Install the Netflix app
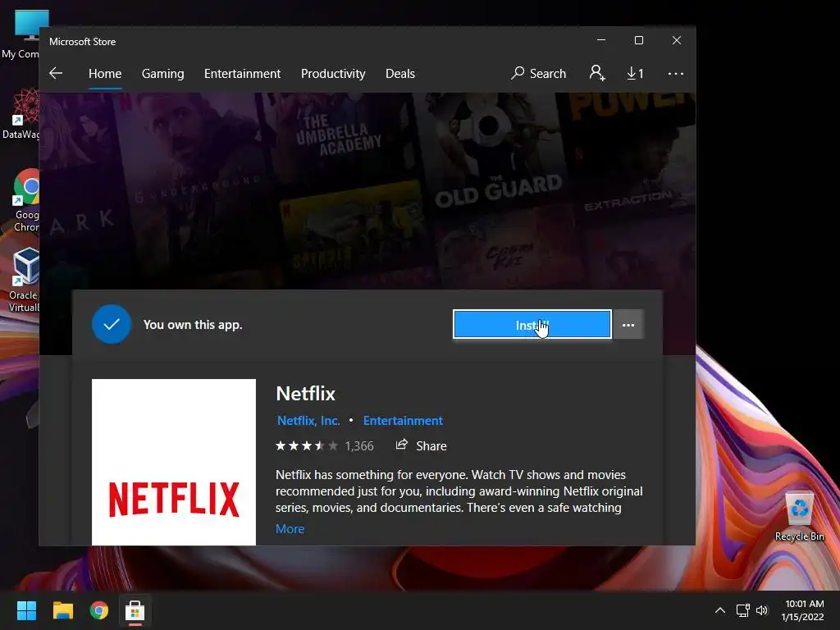Screen dimensions: 840x630 532,325
